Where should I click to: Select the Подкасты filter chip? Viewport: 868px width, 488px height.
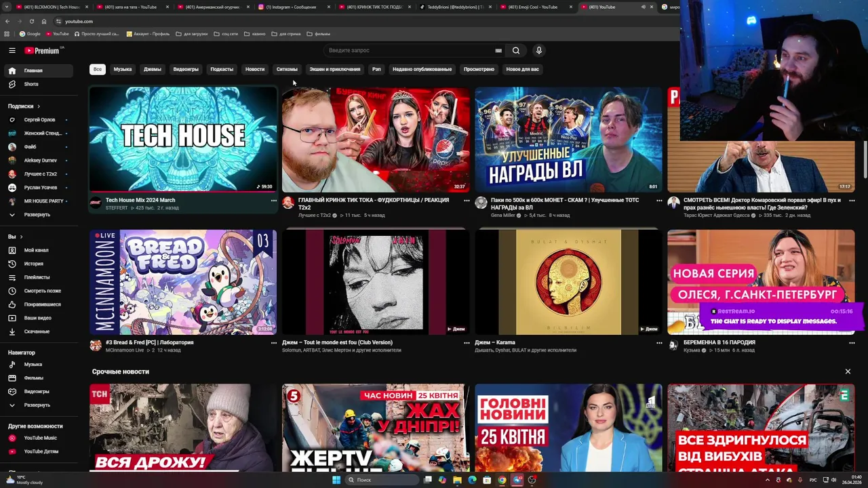(x=222, y=69)
